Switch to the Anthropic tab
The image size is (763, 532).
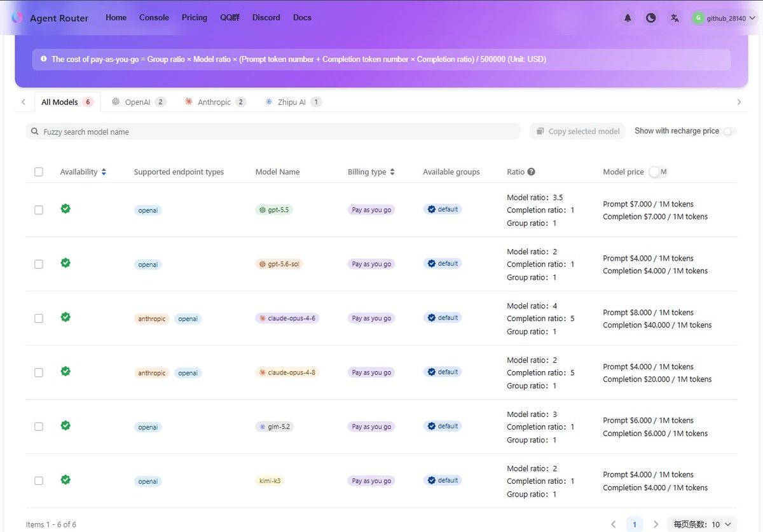215,102
